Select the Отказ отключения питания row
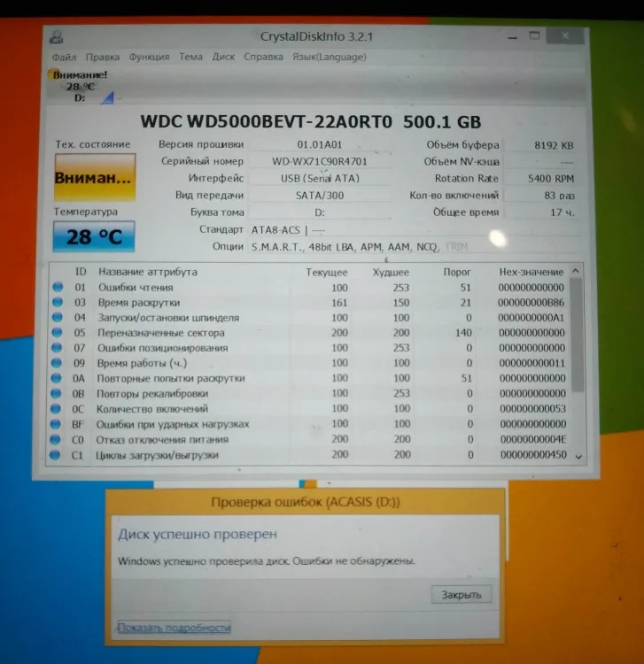The width and height of the screenshot is (644, 664). pyautogui.click(x=309, y=439)
